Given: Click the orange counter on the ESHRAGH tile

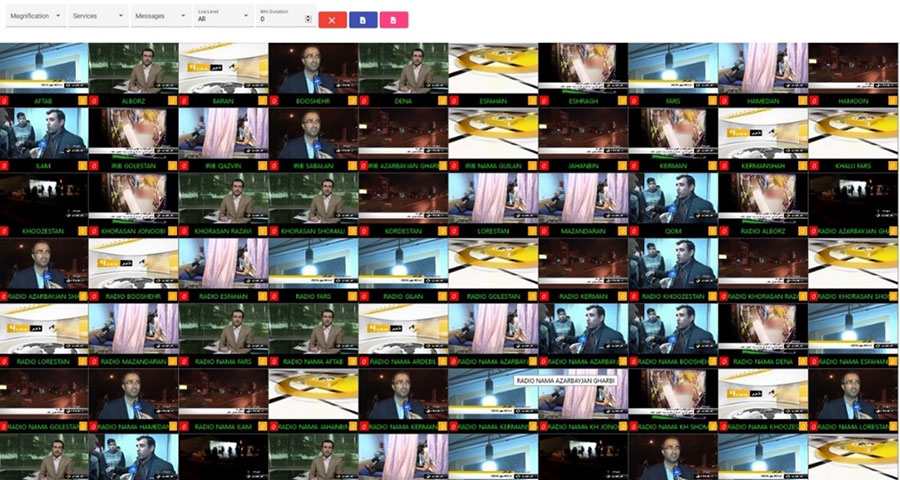Looking at the screenshot, I should coord(623,100).
